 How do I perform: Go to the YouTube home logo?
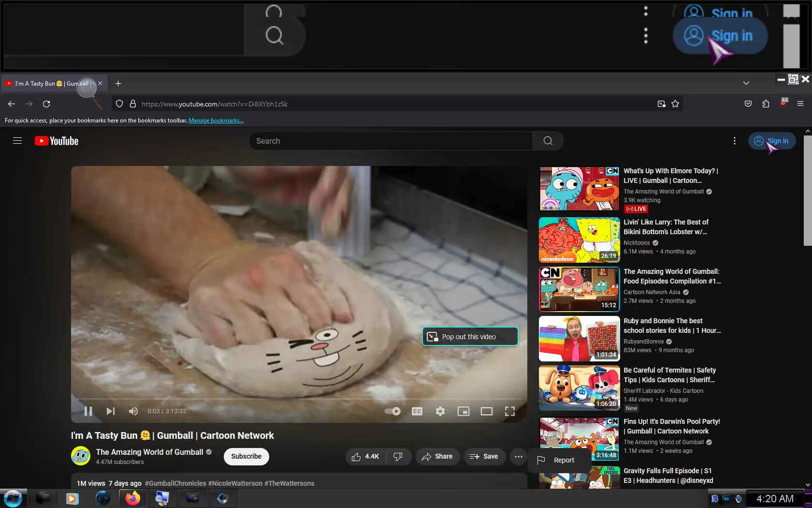click(x=57, y=141)
